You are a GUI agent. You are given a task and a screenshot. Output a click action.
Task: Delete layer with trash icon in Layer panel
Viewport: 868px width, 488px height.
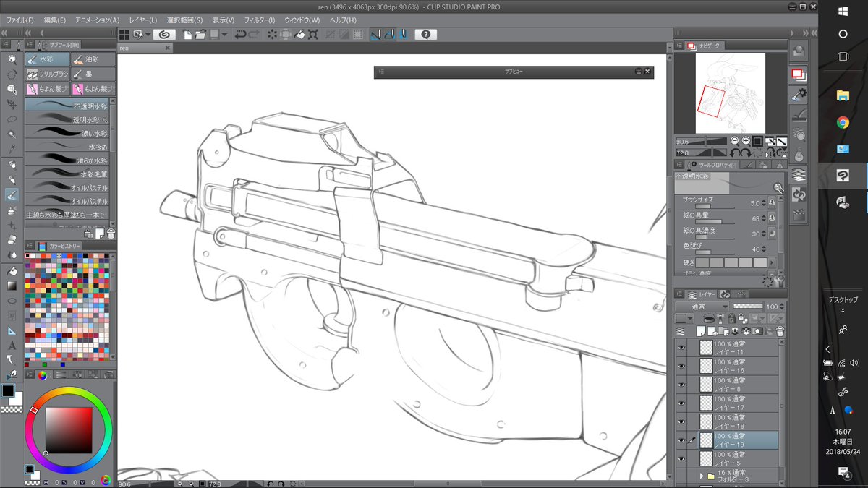pyautogui.click(x=780, y=330)
